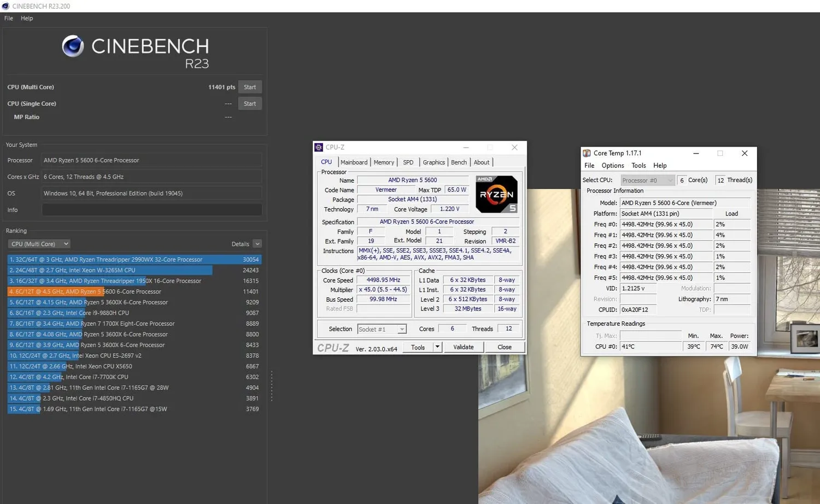The width and height of the screenshot is (820, 504).
Task: Click the Cinebench logo icon in header
Action: 73,46
